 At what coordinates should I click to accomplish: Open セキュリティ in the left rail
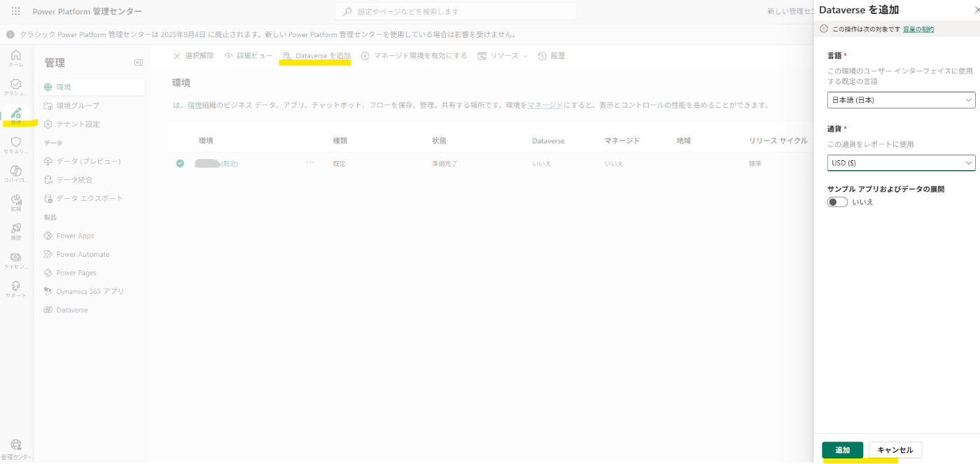15,145
